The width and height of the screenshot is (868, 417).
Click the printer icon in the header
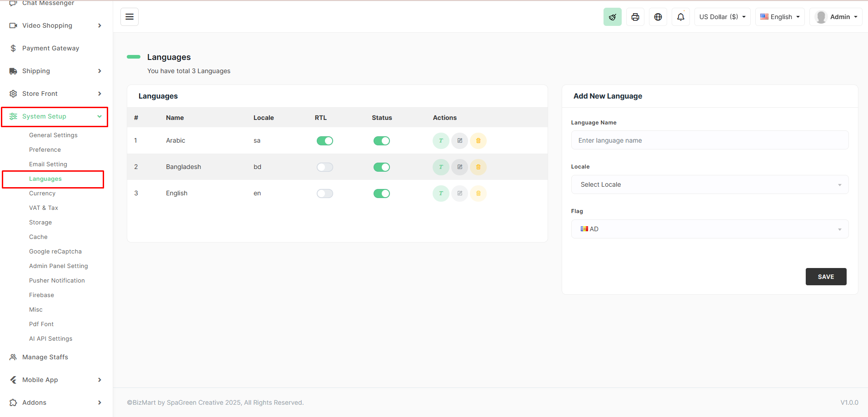(x=635, y=17)
